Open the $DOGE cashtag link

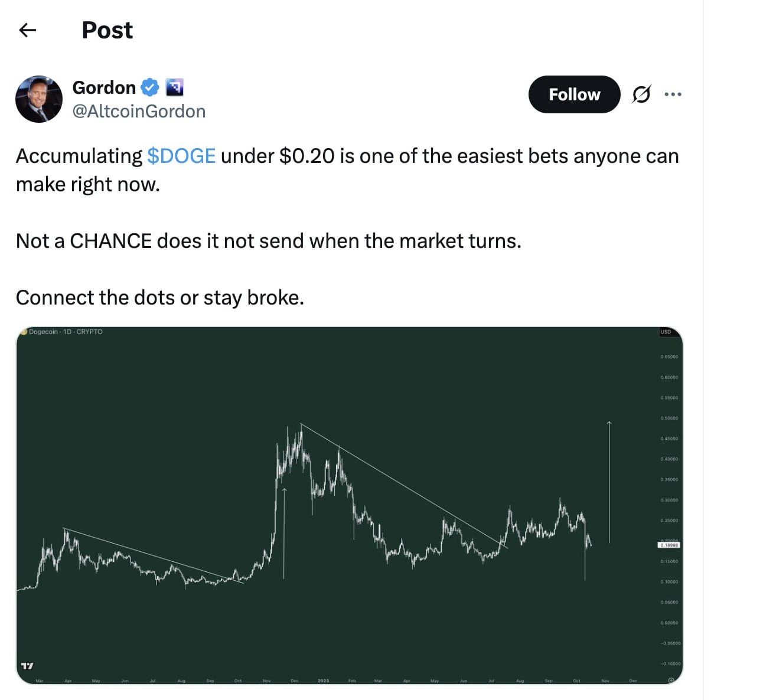181,156
